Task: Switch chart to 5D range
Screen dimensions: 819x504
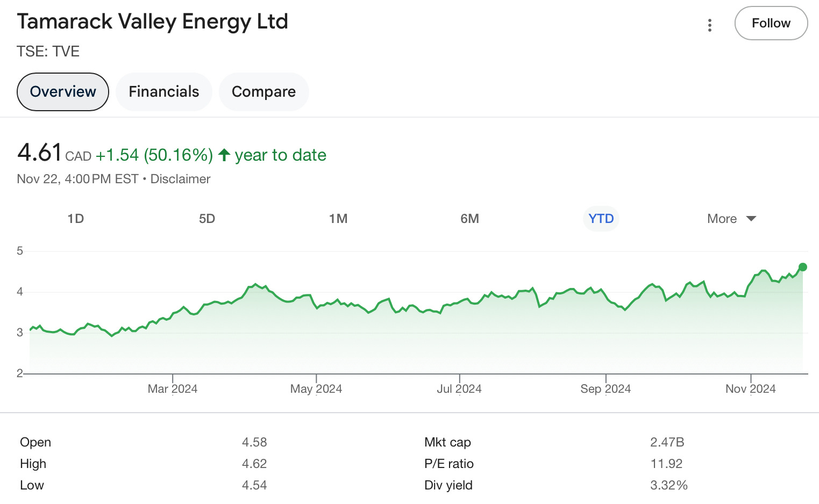Action: click(x=207, y=219)
